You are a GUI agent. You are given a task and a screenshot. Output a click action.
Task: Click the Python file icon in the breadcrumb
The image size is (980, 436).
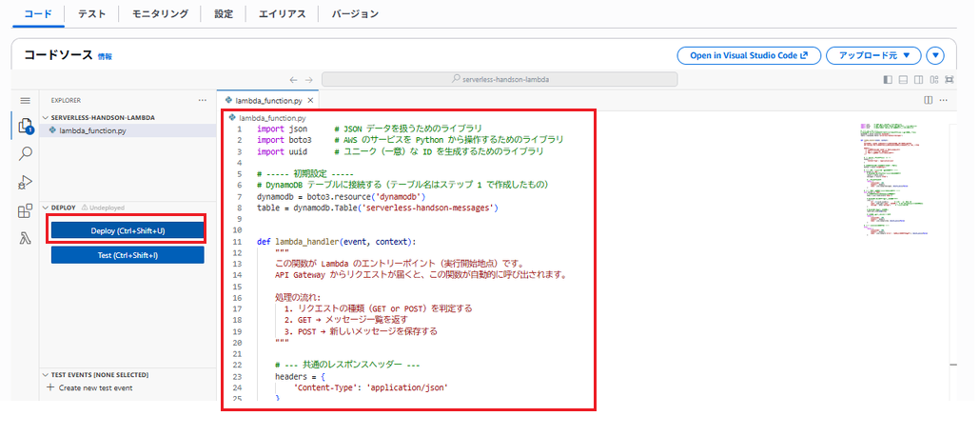(232, 118)
